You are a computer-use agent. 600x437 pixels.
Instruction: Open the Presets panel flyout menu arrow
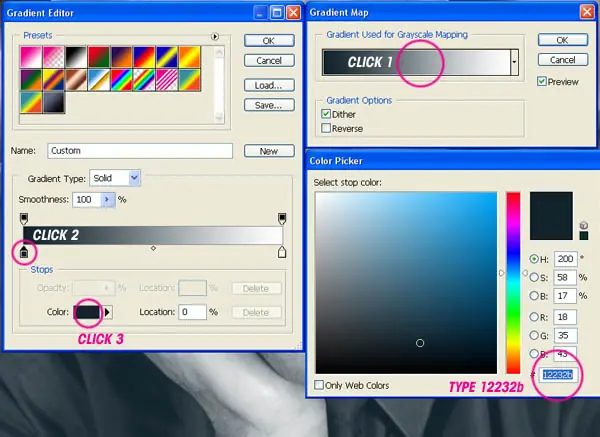click(215, 36)
